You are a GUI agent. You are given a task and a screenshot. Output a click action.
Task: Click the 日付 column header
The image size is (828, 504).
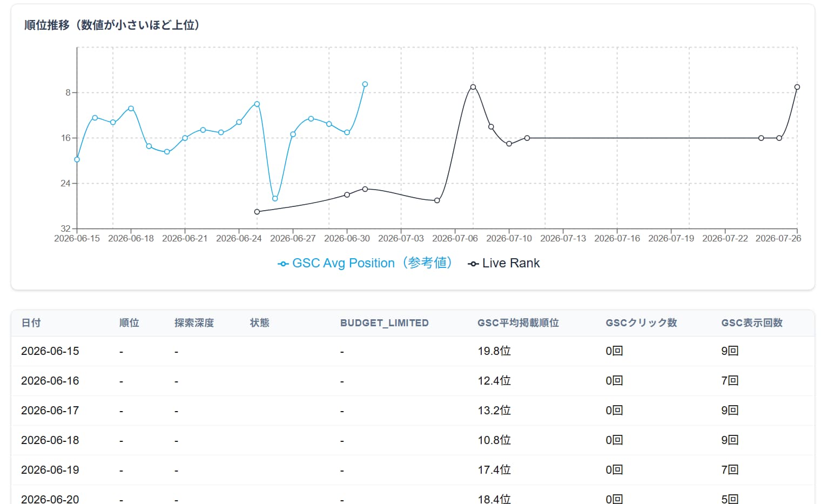coord(31,323)
